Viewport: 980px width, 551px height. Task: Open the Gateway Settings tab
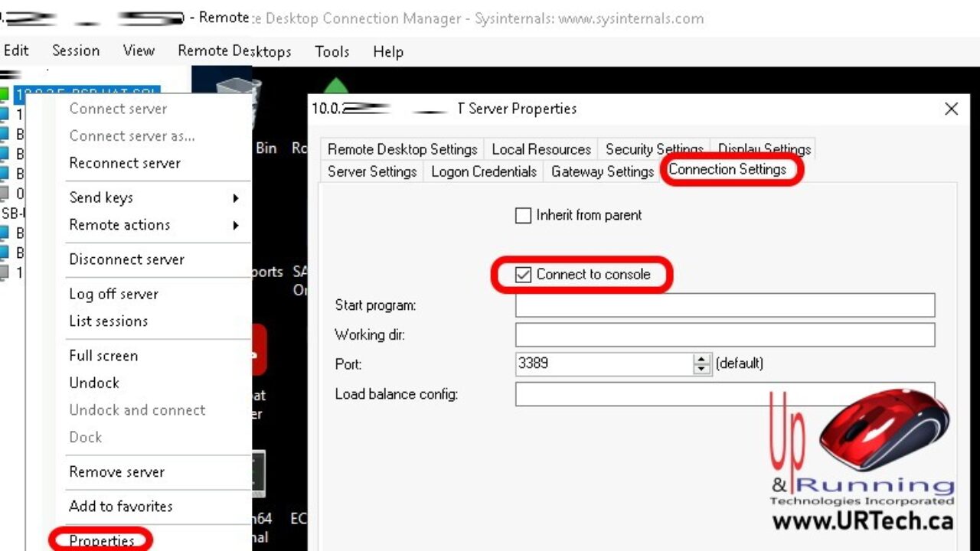[x=602, y=171]
